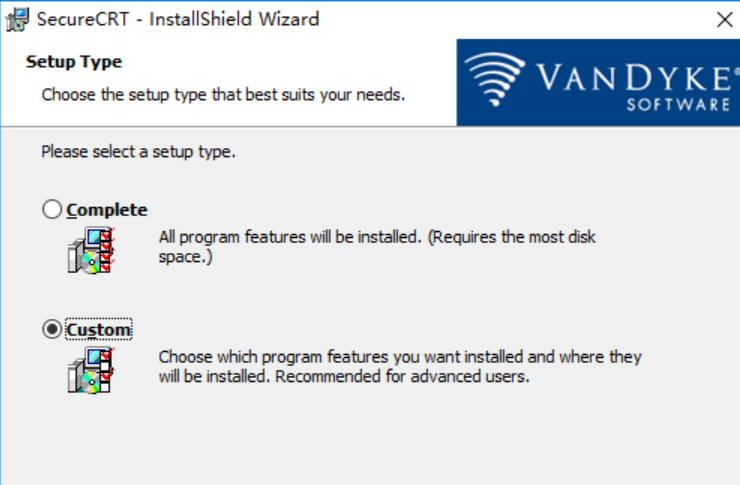Click the Setup Type heading
The width and height of the screenshot is (740, 485).
[x=74, y=62]
